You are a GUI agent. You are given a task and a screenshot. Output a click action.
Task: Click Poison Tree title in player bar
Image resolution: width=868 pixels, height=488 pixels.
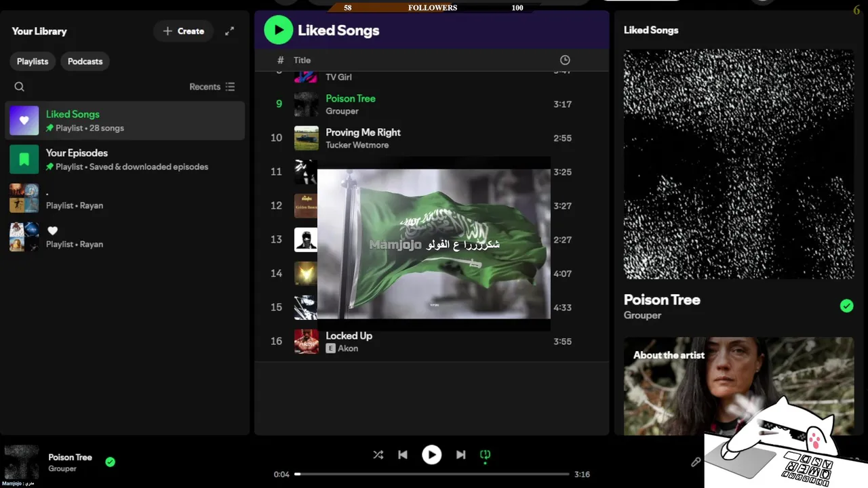point(70,457)
